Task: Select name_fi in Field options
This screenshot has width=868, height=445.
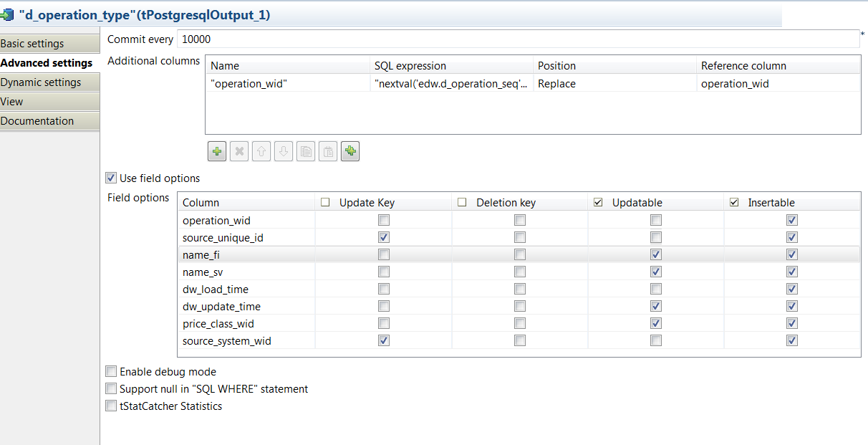Action: [246, 254]
